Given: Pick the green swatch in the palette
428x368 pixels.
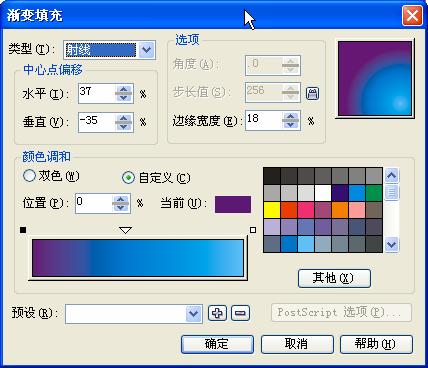Looking at the screenshot, I should click(374, 193).
